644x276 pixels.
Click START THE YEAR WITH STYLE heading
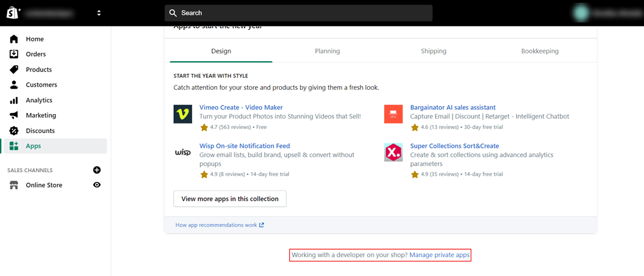point(210,76)
